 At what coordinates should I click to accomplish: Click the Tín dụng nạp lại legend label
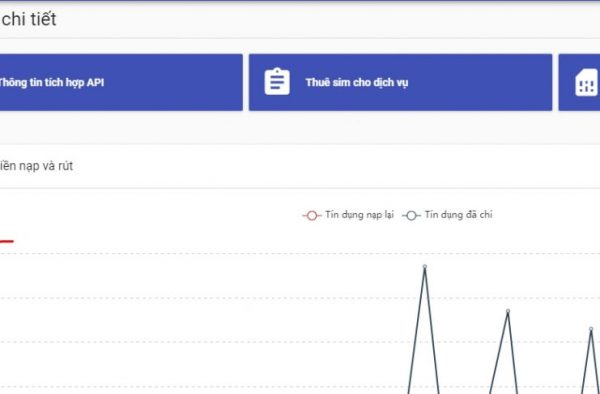(359, 215)
